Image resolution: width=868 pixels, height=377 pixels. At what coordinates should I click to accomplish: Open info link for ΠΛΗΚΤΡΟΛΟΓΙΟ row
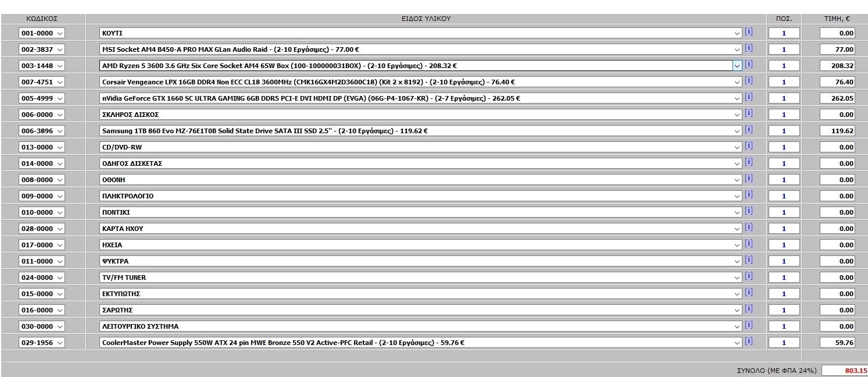pyautogui.click(x=749, y=195)
